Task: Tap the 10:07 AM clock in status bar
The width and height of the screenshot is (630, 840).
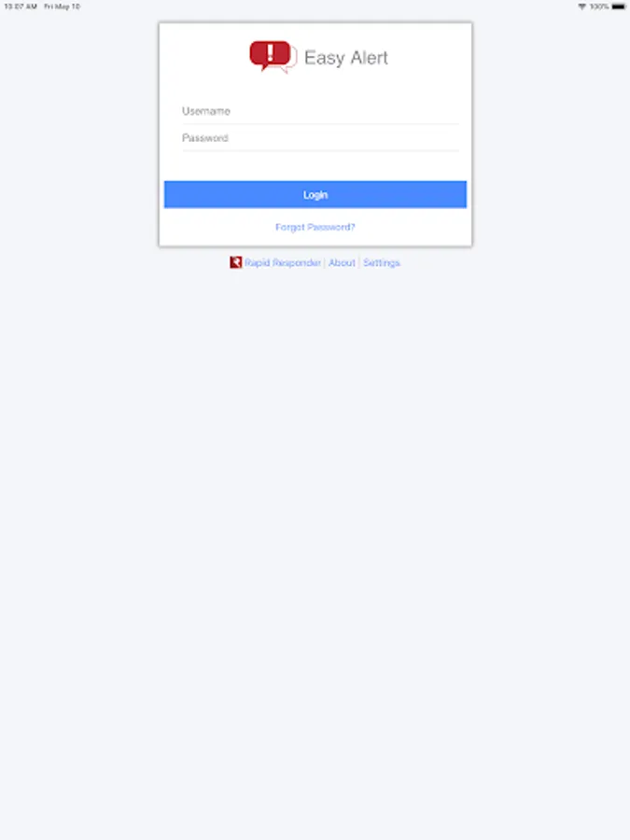Action: [x=21, y=7]
